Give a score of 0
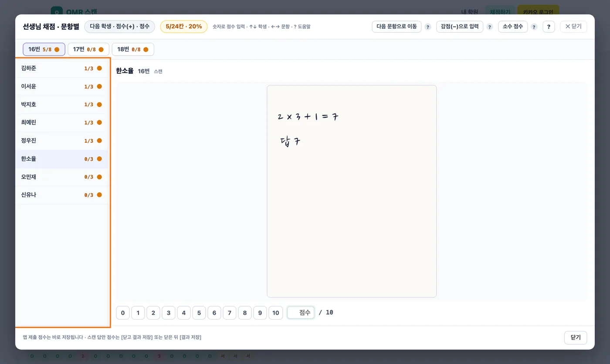 pos(123,313)
